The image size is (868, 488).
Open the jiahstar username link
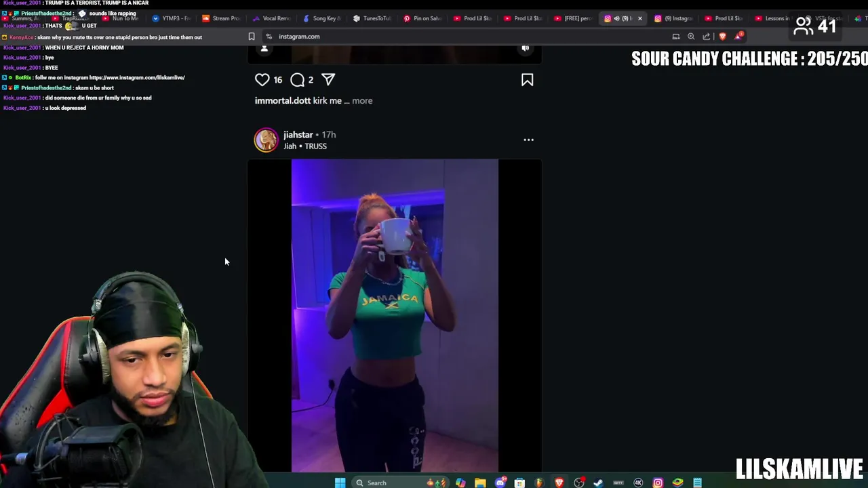point(298,134)
